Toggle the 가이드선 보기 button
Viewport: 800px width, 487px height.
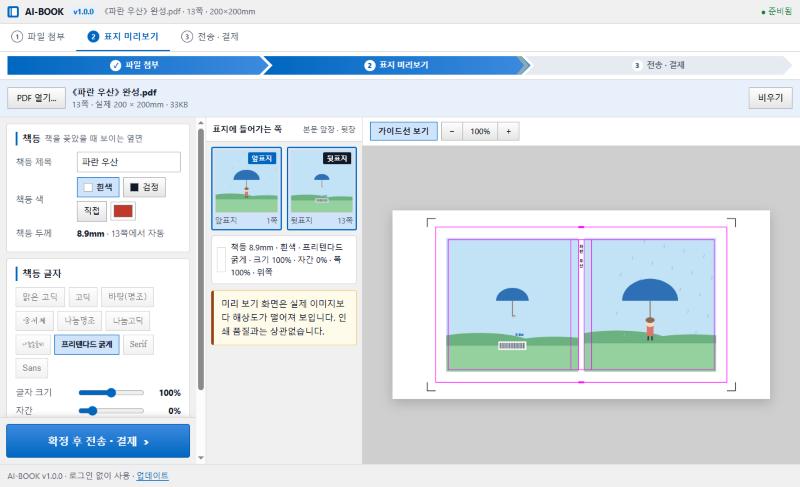click(404, 131)
